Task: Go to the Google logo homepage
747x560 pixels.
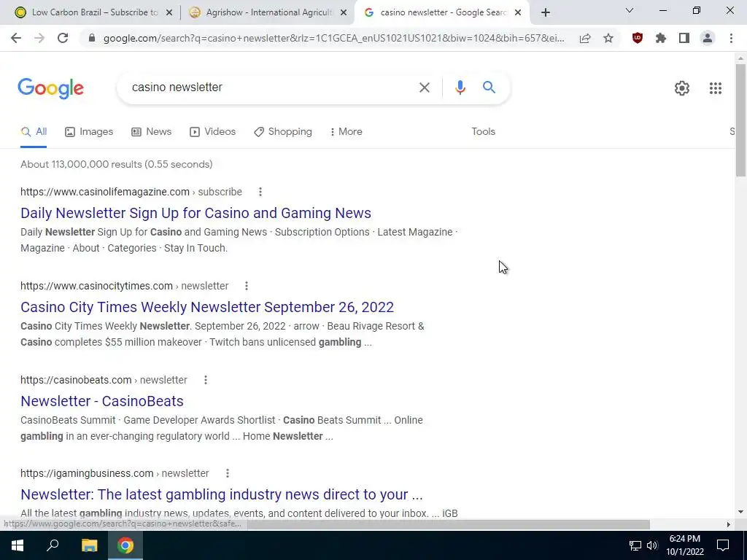Action: (50, 88)
